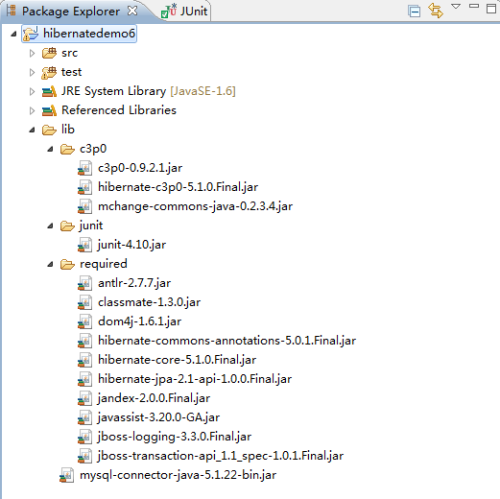Click jar icon of mchange-commons-java-0.2.3.4.jar
The width and height of the screenshot is (500, 499).
(x=85, y=206)
